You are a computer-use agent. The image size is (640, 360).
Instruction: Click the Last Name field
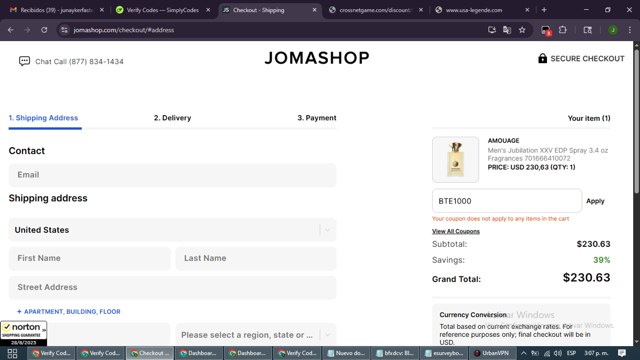(256, 258)
